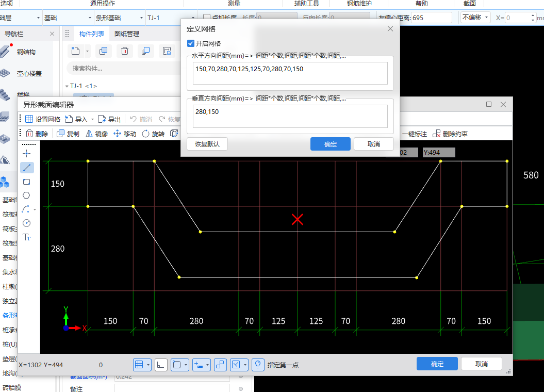Open the 帮助 ribbon group
The height and width of the screenshot is (392, 544).
421,4
